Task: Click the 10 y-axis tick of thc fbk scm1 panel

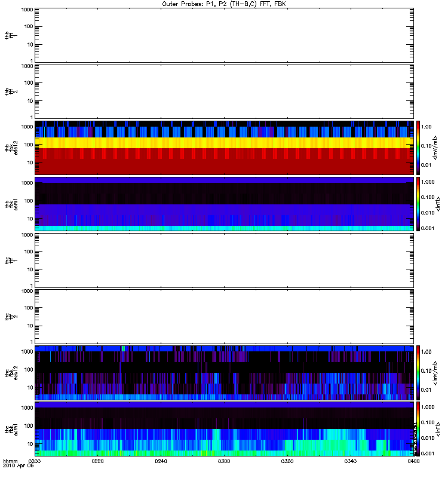Action: (x=30, y=444)
